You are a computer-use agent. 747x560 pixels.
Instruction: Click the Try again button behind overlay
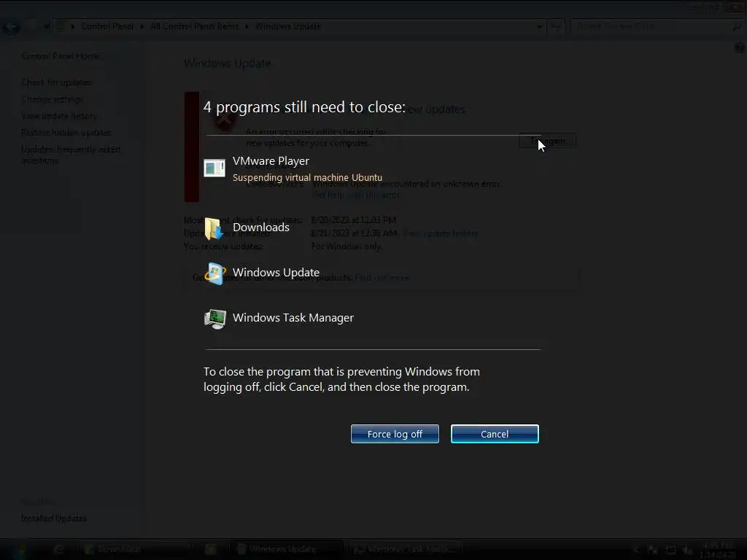pos(547,141)
